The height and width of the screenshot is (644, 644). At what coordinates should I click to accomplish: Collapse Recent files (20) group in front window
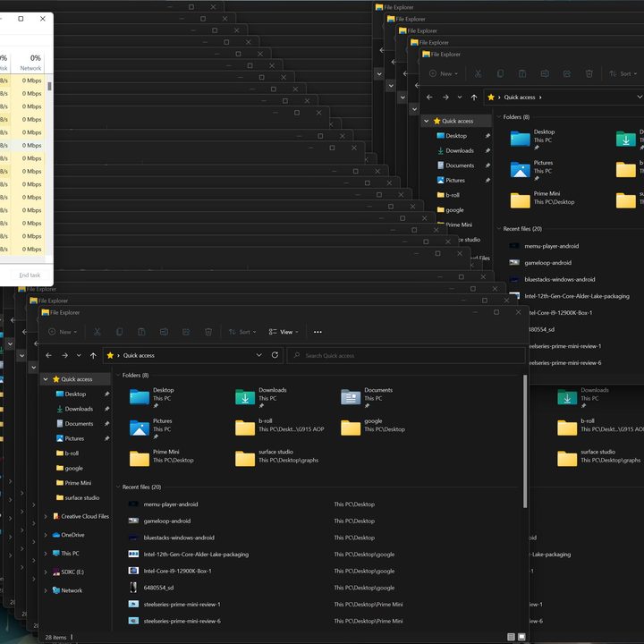[118, 487]
